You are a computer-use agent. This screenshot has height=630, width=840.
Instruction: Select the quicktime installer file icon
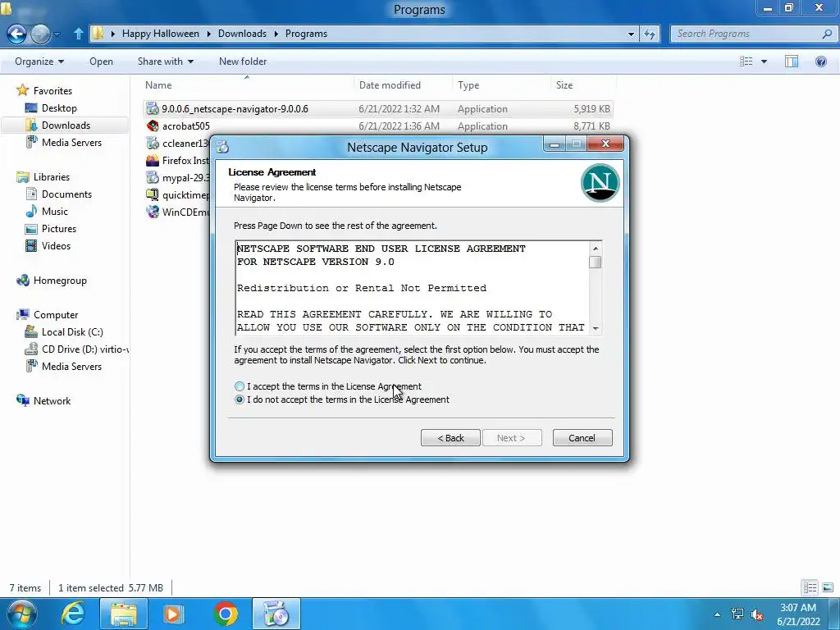tap(153, 195)
